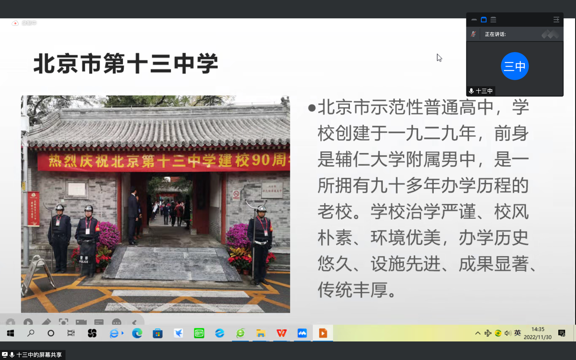
Task: Open Task View on the taskbar
Action: (71, 333)
